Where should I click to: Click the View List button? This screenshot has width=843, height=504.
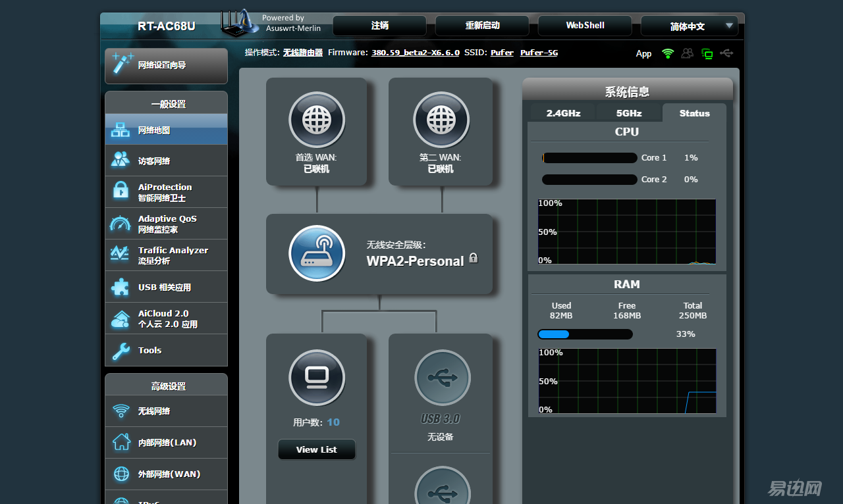pos(317,449)
